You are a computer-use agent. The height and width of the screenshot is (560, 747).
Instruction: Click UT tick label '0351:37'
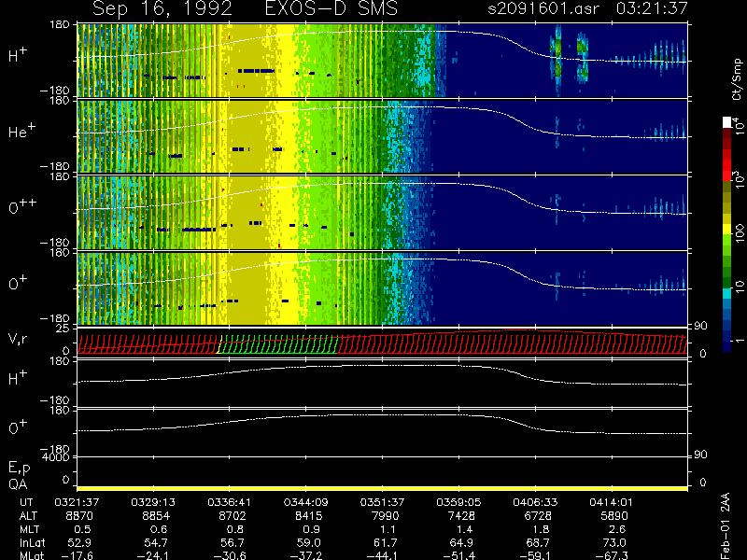coord(382,502)
